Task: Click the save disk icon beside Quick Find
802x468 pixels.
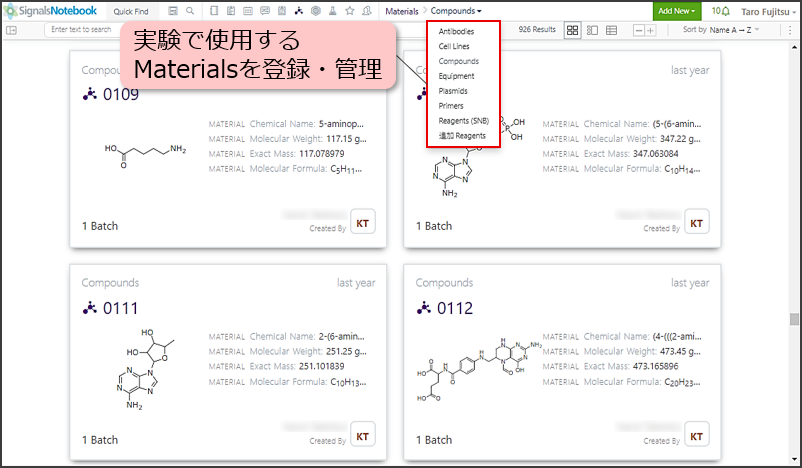Action: pyautogui.click(x=173, y=11)
